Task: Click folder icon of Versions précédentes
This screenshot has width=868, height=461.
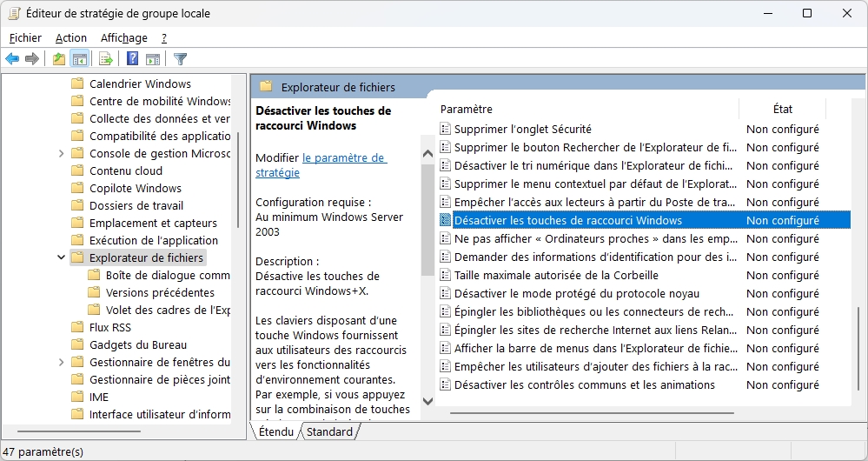Action: (94, 292)
